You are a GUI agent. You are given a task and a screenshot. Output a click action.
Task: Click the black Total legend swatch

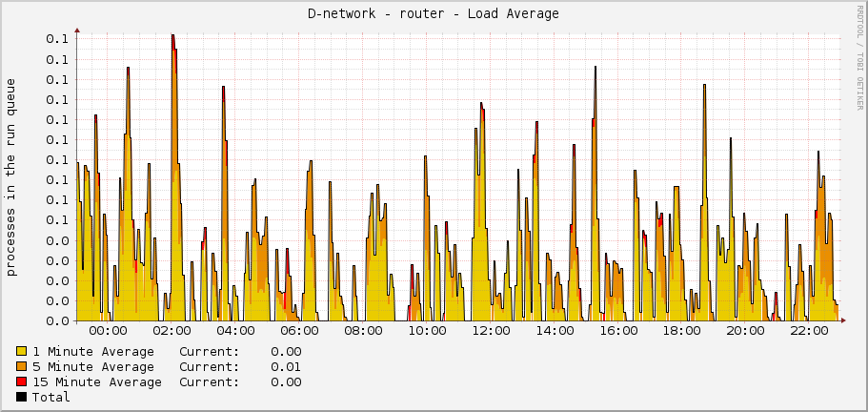[x=22, y=397]
